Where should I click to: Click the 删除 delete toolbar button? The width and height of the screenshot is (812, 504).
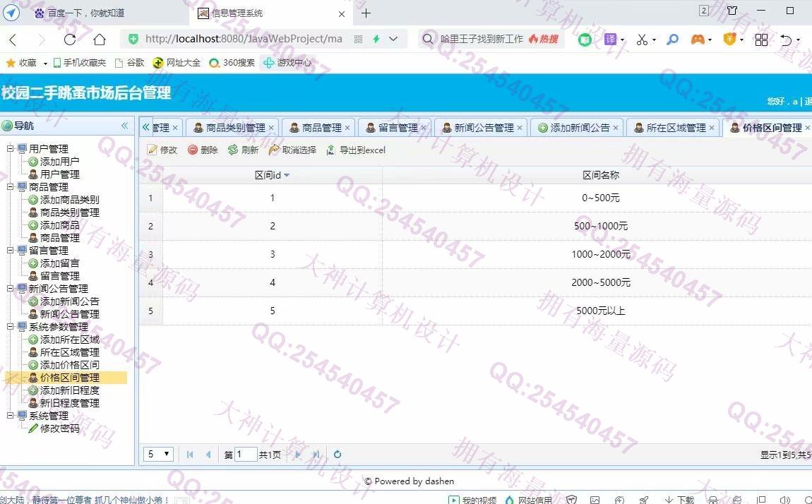click(203, 150)
